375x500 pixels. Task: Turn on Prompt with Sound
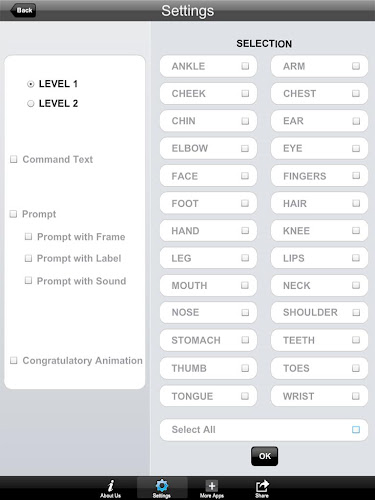28,281
